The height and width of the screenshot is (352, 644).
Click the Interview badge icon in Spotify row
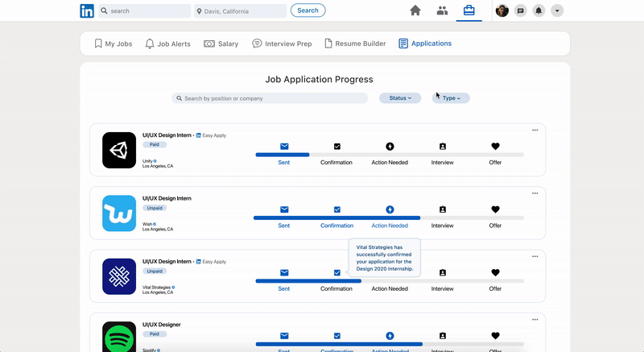pos(442,336)
